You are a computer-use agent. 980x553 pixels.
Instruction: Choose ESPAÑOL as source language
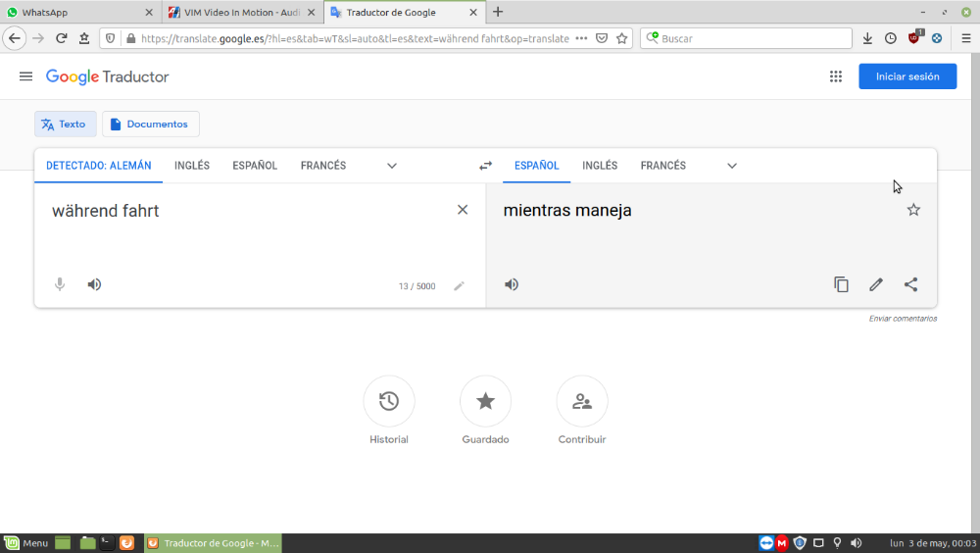(255, 166)
